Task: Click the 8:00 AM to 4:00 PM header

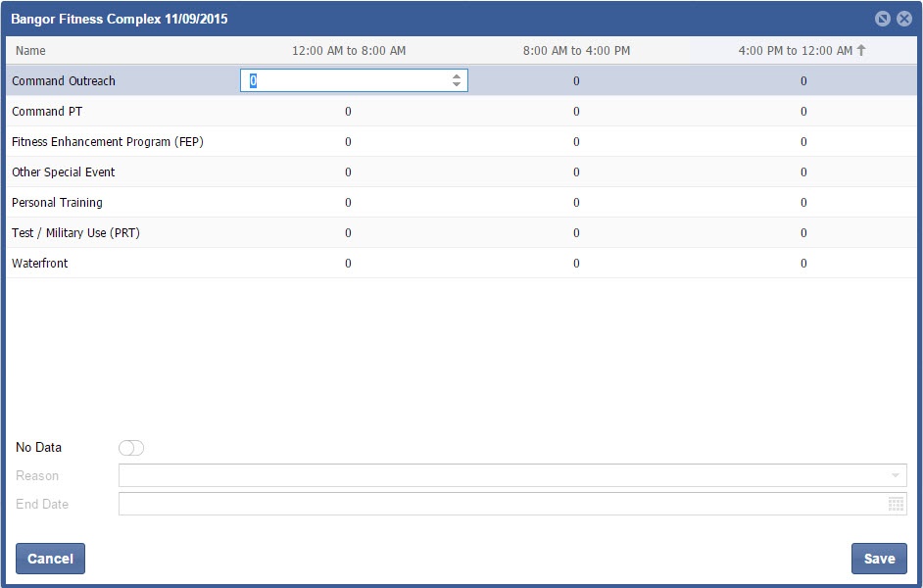Action: pos(576,51)
